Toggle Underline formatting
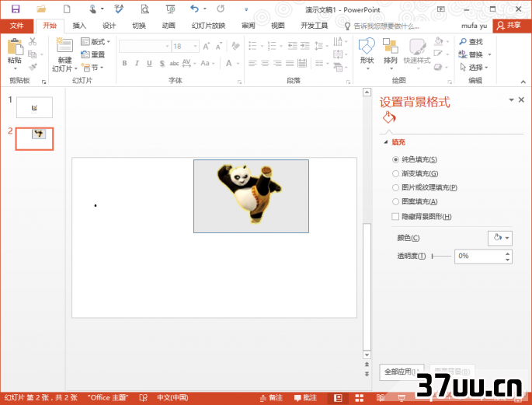Viewport: 532px width, 405px height. coord(149,63)
